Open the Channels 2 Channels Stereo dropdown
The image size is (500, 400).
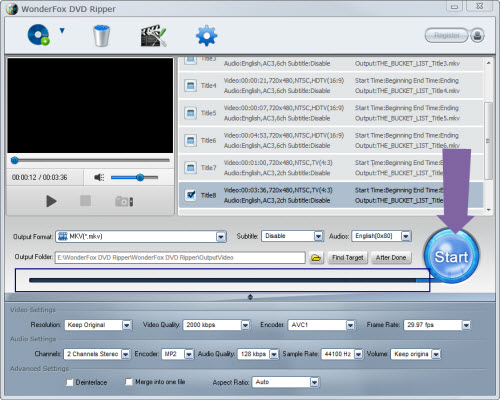click(x=125, y=354)
